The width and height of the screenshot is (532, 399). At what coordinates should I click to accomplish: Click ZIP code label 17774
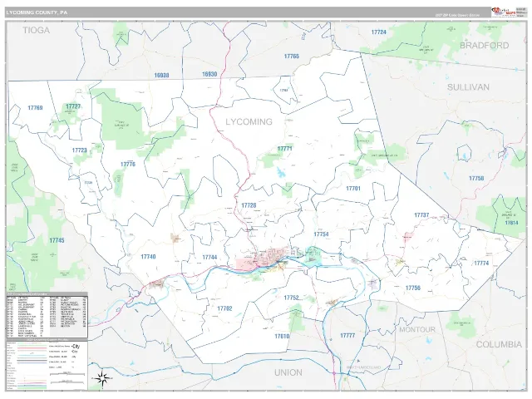click(481, 264)
